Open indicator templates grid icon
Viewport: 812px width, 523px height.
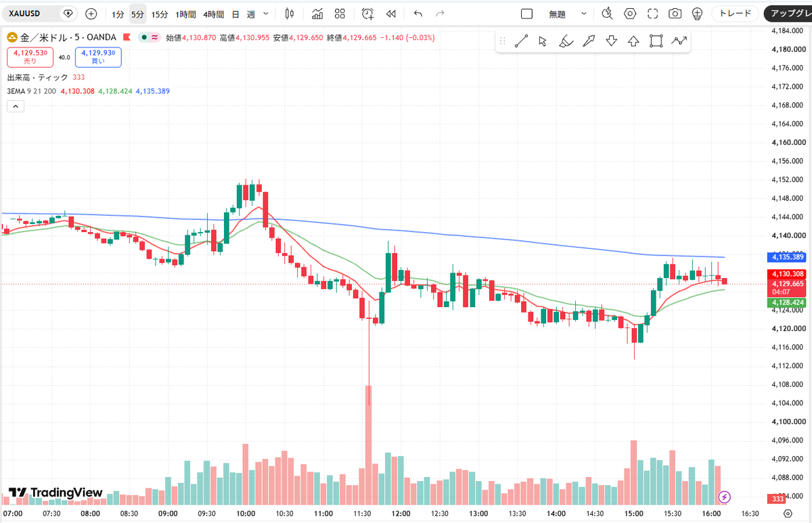coord(340,14)
